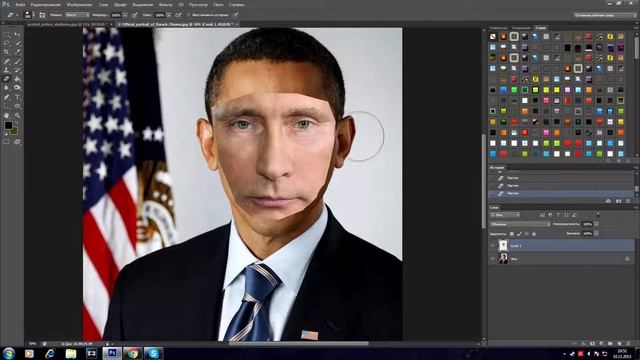Image resolution: width=640 pixels, height=360 pixels.
Task: Open the layer opacity arrow in Layers
Action: point(596,224)
